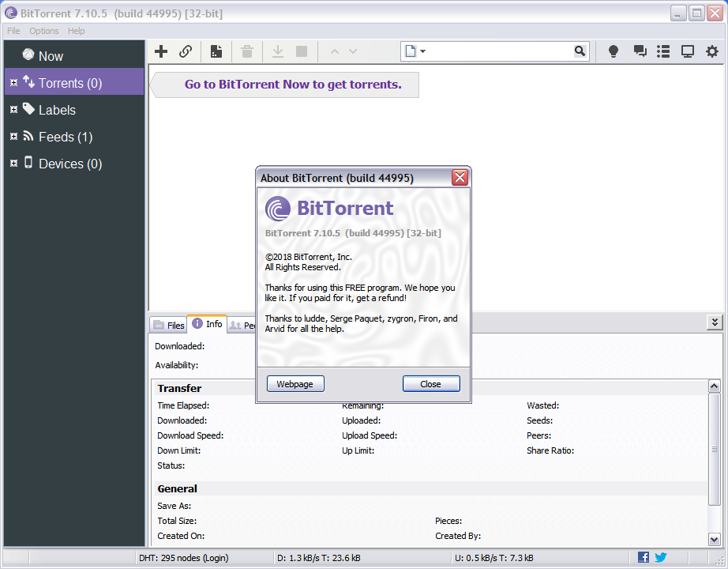Click inside the search input field

click(500, 51)
